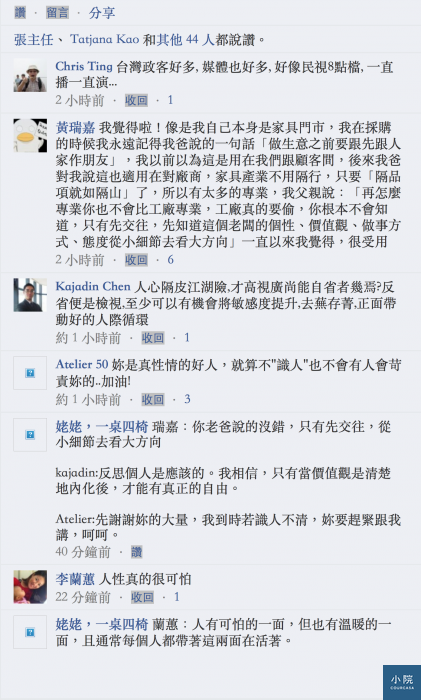The image size is (421, 700).
Task: Click the 小院 logo badge
Action: pyautogui.click(x=402, y=682)
